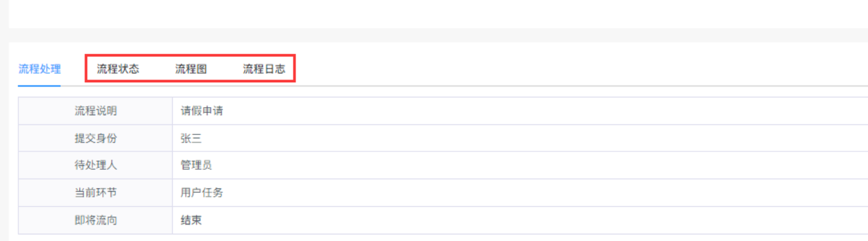This screenshot has width=868, height=241.
Task: Select the 当前环节 label cell
Action: (96, 193)
